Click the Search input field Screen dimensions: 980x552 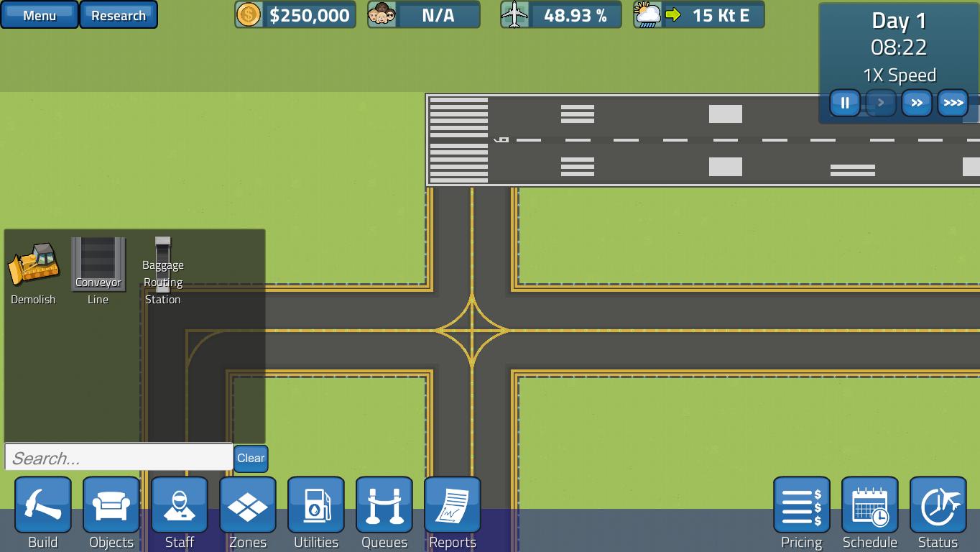pos(119,458)
